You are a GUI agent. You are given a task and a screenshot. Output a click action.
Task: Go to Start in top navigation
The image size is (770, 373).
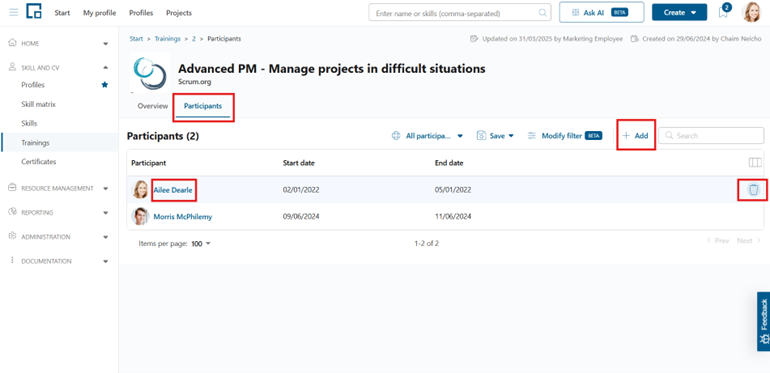62,13
